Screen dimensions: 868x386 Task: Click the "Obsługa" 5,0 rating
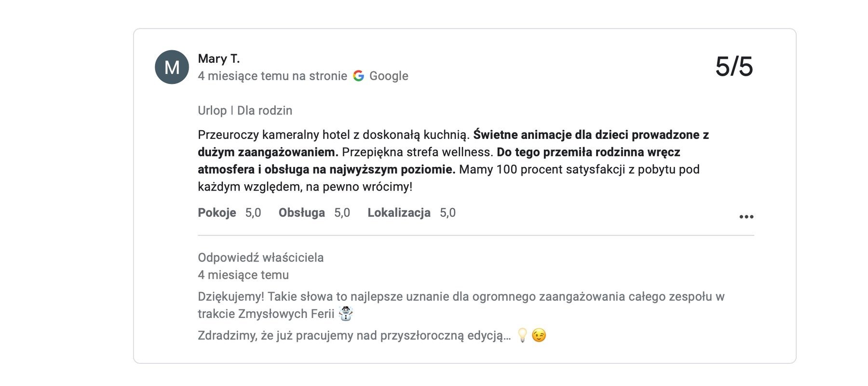pos(314,213)
